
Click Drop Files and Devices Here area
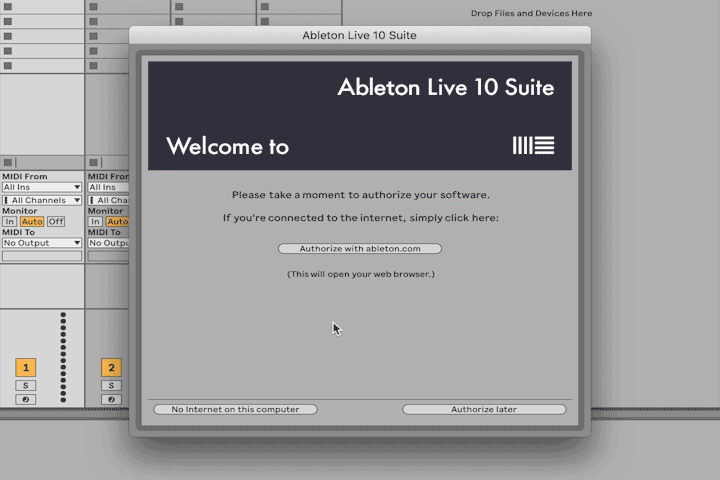click(531, 13)
